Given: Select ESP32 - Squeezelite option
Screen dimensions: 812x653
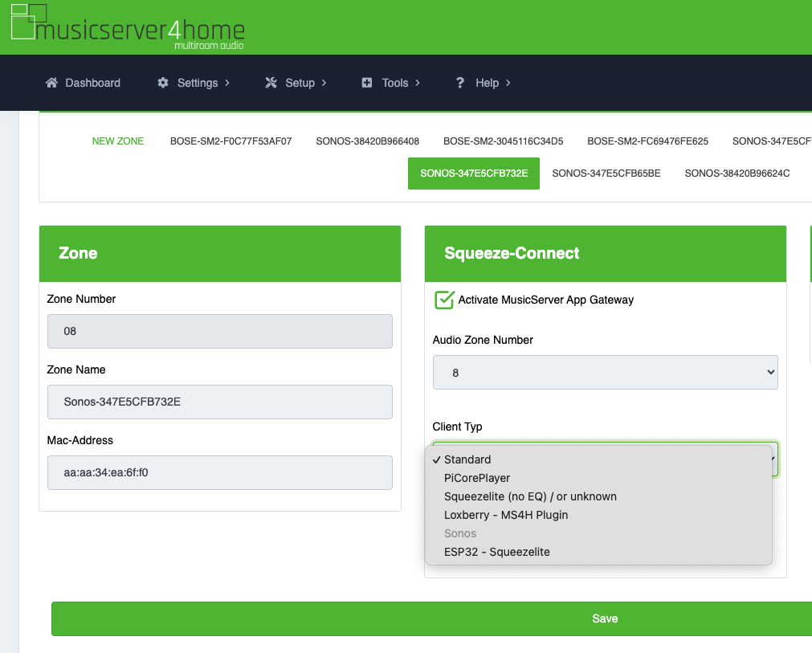Looking at the screenshot, I should [x=496, y=552].
